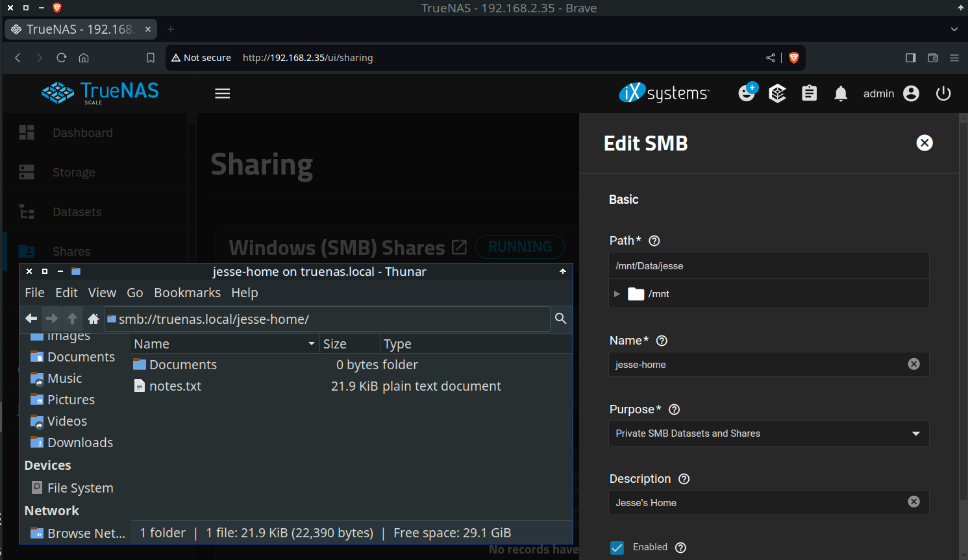Close the Edit SMB panel
Image resolution: width=968 pixels, height=560 pixels.
point(925,143)
